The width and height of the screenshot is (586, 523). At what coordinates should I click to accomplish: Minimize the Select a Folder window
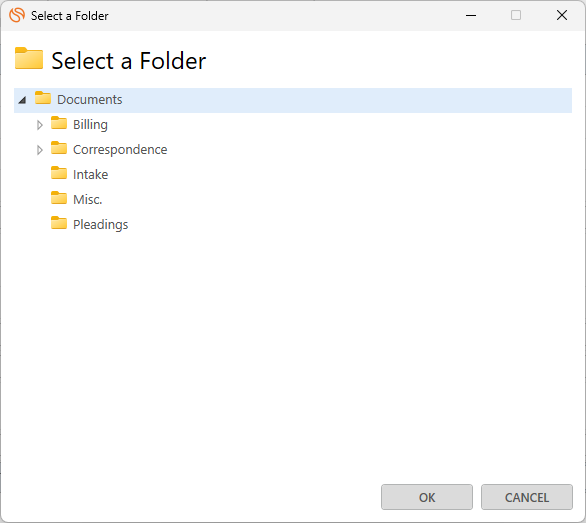471,15
